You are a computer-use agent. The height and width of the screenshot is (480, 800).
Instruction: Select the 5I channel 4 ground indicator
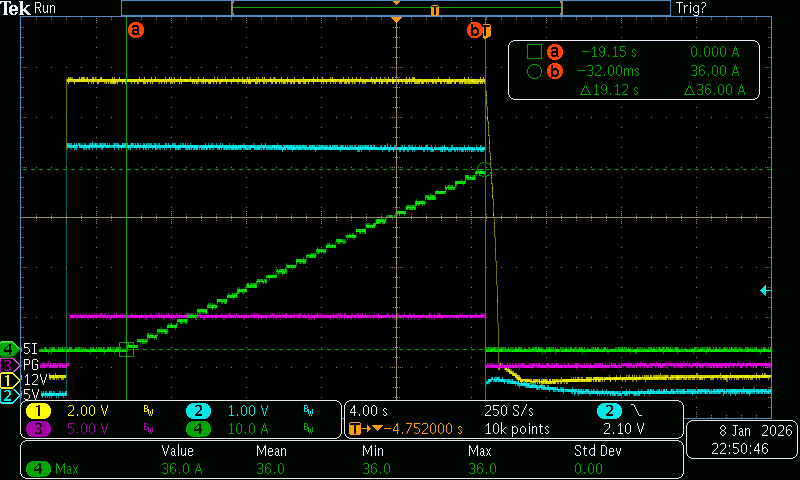(x=10, y=349)
